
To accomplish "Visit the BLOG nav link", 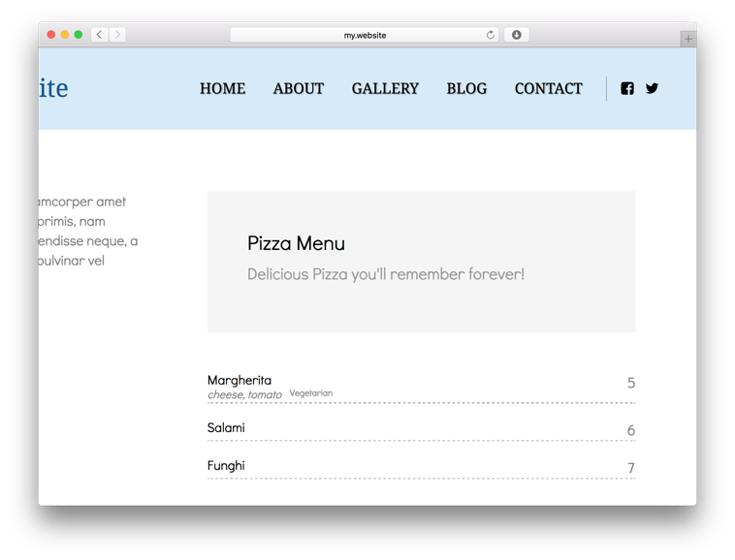I will [x=466, y=88].
